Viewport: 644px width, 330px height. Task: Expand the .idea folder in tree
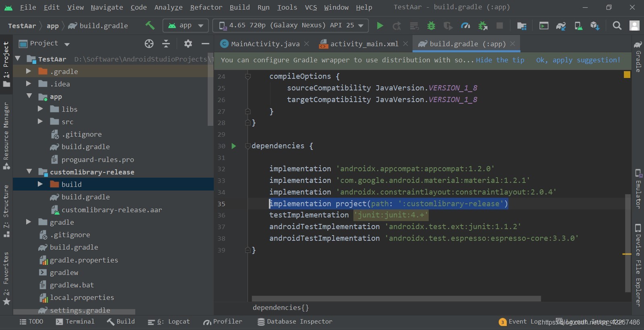coord(29,84)
